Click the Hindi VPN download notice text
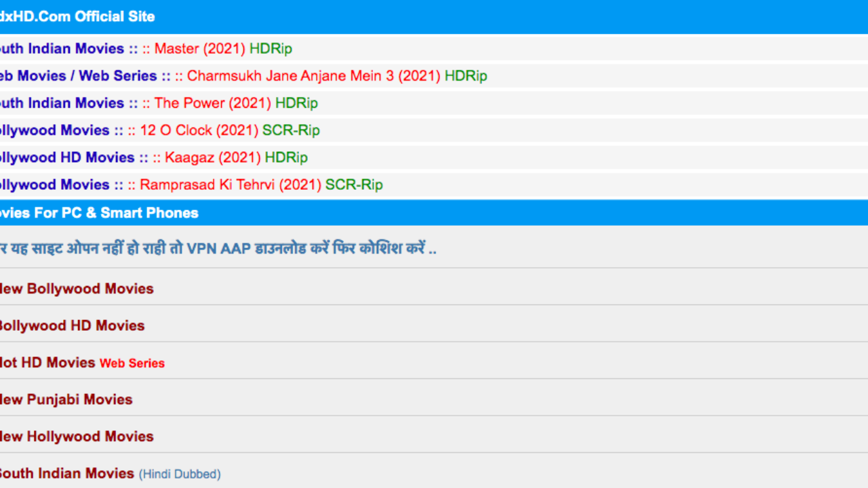Viewport: 868px width, 488px height. 217,248
